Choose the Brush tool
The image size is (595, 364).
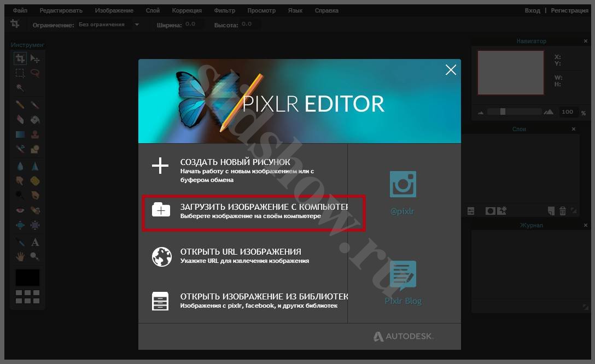pos(35,104)
